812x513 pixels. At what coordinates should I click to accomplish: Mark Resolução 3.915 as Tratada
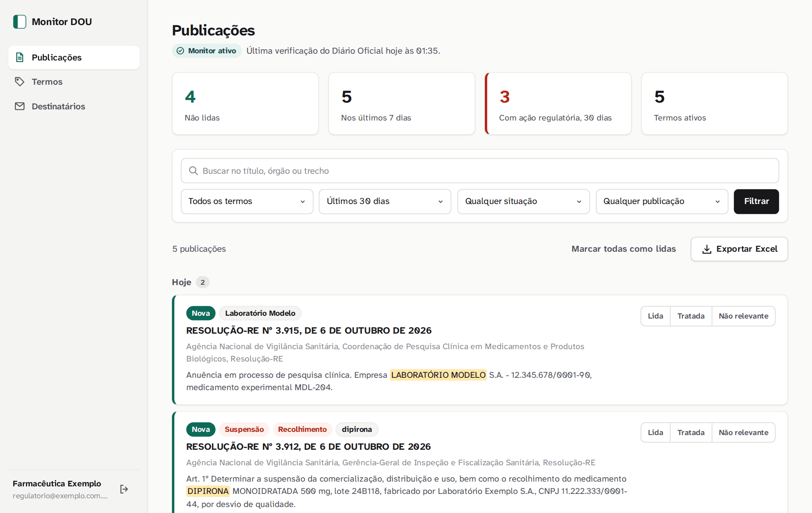point(691,316)
